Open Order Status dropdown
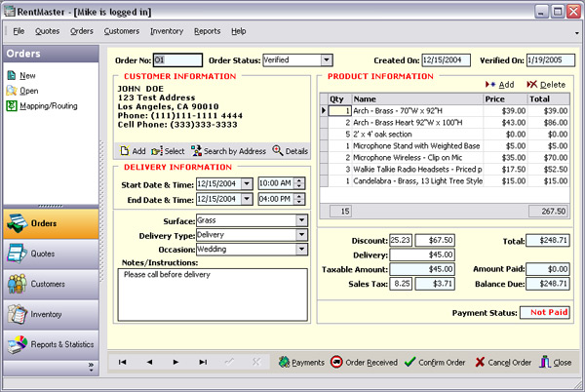The width and height of the screenshot is (585, 392). coord(326,60)
